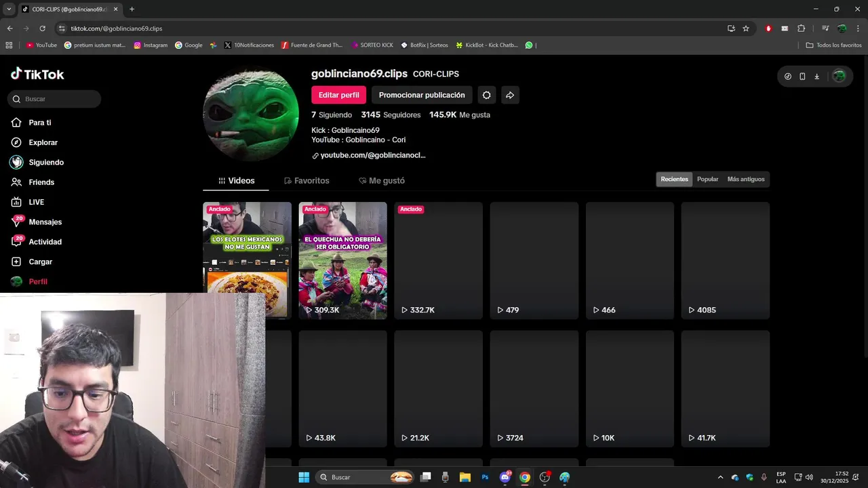Open the WhatsApp bookmark icon
The width and height of the screenshot is (868, 488).
(x=529, y=45)
